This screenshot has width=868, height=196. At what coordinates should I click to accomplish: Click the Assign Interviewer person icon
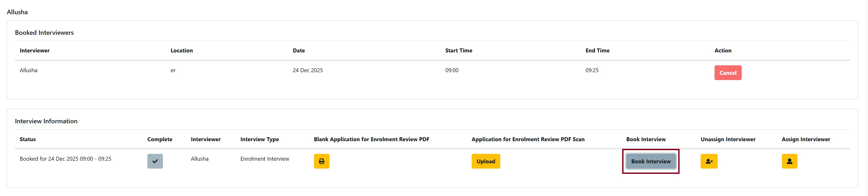(789, 161)
